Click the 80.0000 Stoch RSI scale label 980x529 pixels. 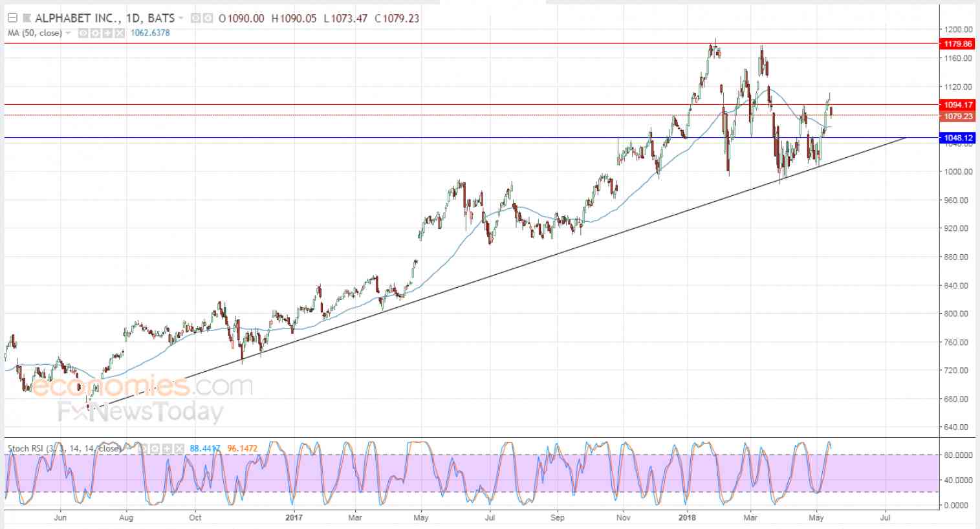[x=958, y=455]
